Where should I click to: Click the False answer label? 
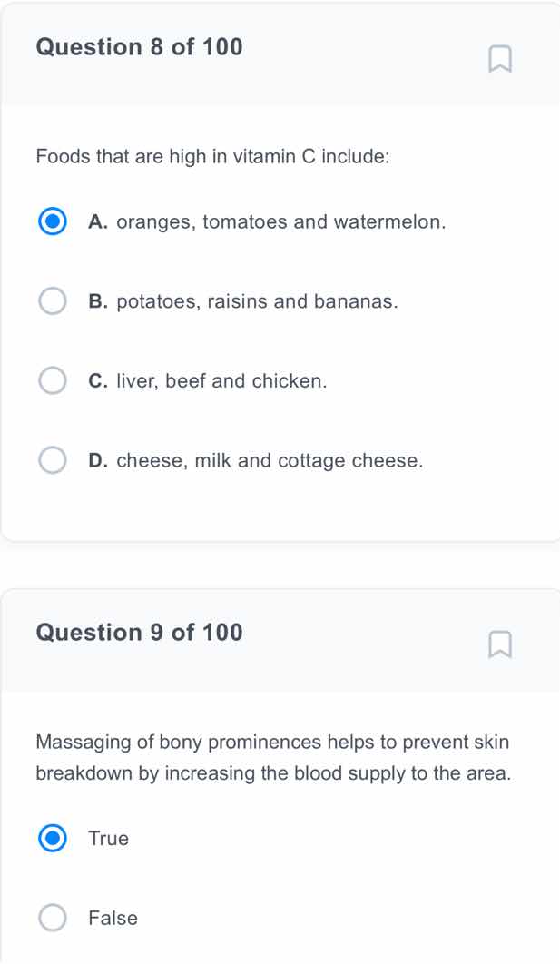[x=113, y=918]
